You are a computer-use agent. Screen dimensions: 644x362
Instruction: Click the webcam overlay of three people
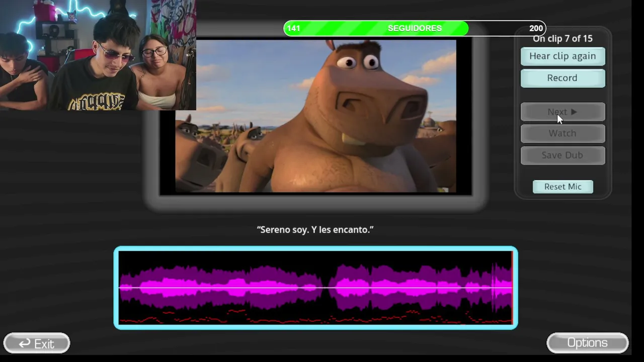point(98,55)
